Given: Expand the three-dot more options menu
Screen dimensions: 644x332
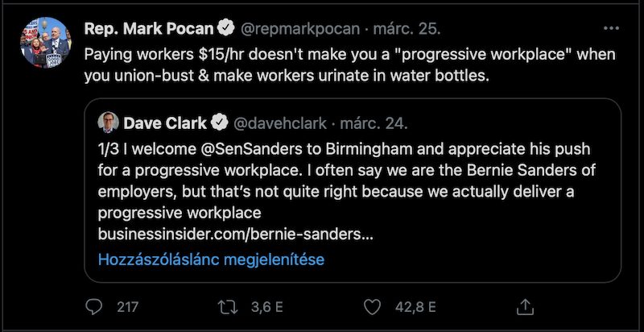Looking at the screenshot, I should click(x=611, y=28).
